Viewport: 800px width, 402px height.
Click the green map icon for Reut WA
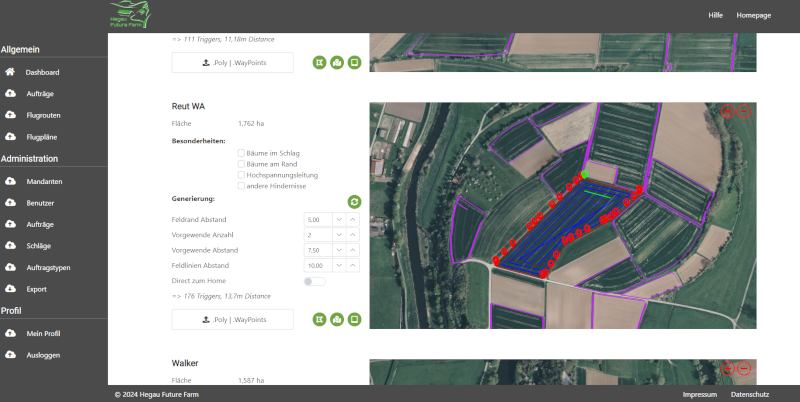coord(337,319)
